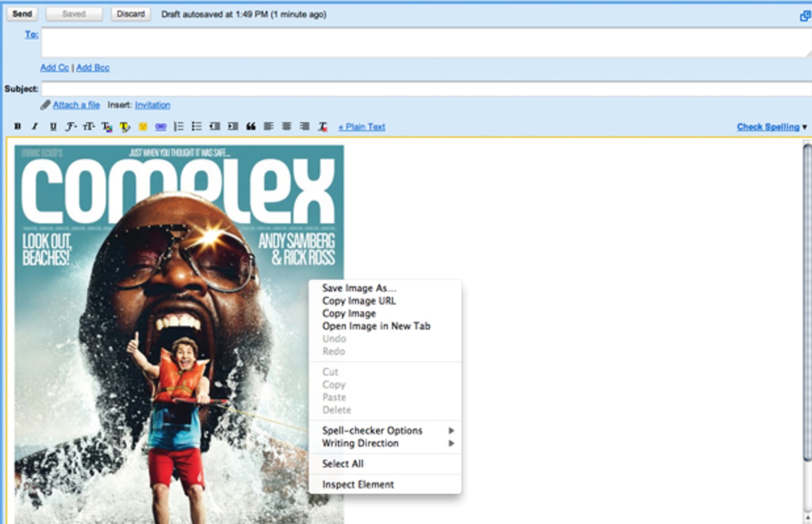Click the Send button
The height and width of the screenshot is (524, 812).
click(22, 14)
